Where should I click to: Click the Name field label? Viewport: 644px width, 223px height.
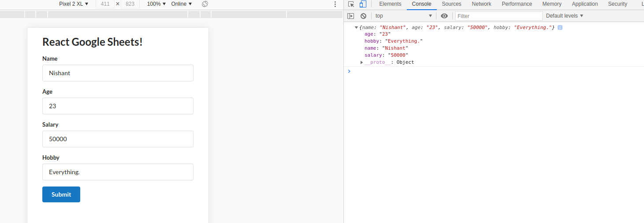click(x=50, y=58)
